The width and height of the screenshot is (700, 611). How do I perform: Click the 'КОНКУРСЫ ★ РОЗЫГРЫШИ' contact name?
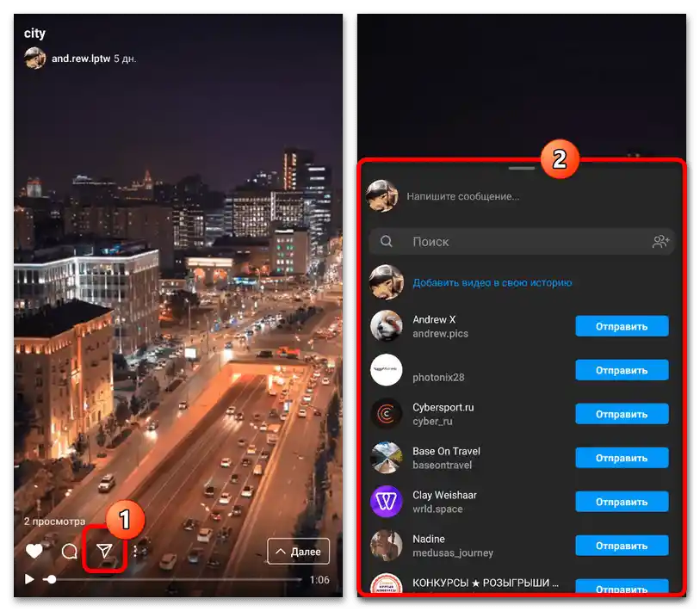pyautogui.click(x=486, y=583)
